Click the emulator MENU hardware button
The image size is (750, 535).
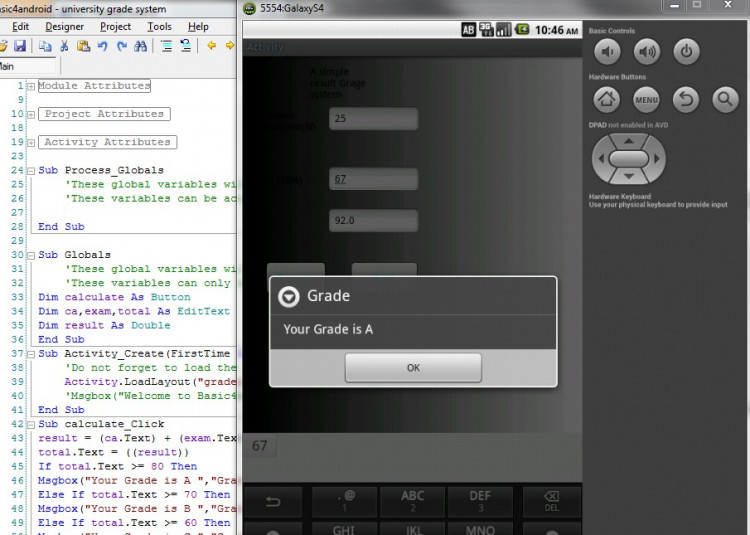click(646, 99)
